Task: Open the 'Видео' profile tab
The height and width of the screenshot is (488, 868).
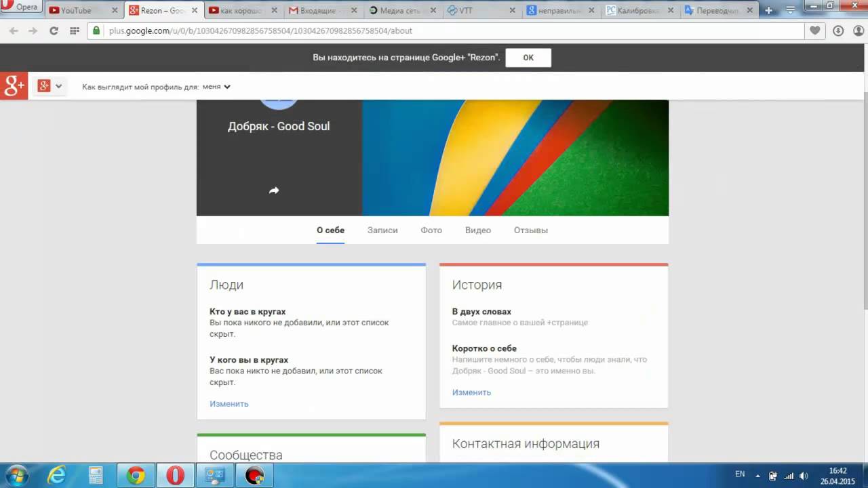Action: coord(478,230)
